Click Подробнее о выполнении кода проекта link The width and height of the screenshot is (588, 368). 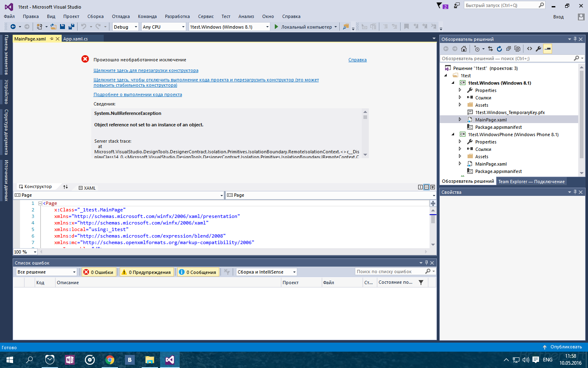[x=138, y=94]
